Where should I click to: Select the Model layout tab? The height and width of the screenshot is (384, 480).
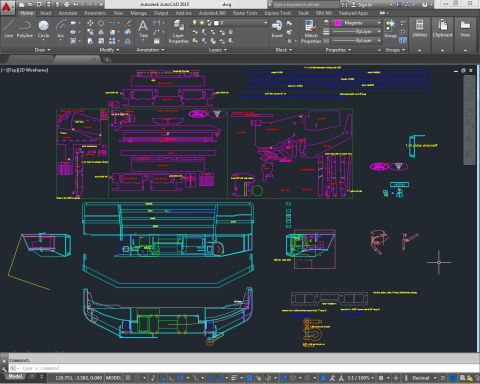point(15,376)
